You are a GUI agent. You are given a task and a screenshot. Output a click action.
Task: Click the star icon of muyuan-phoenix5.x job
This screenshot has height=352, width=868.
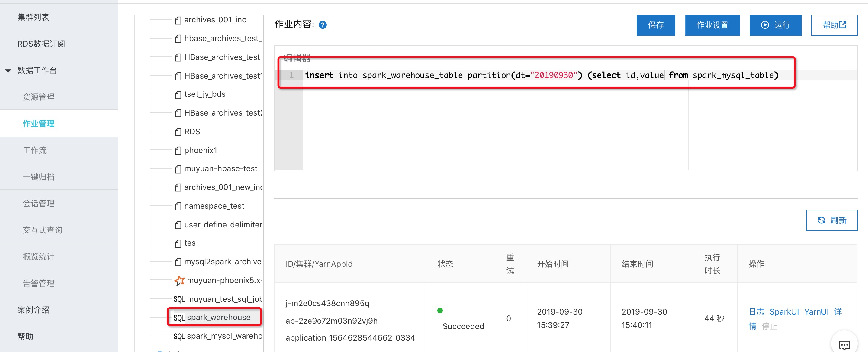point(179,280)
